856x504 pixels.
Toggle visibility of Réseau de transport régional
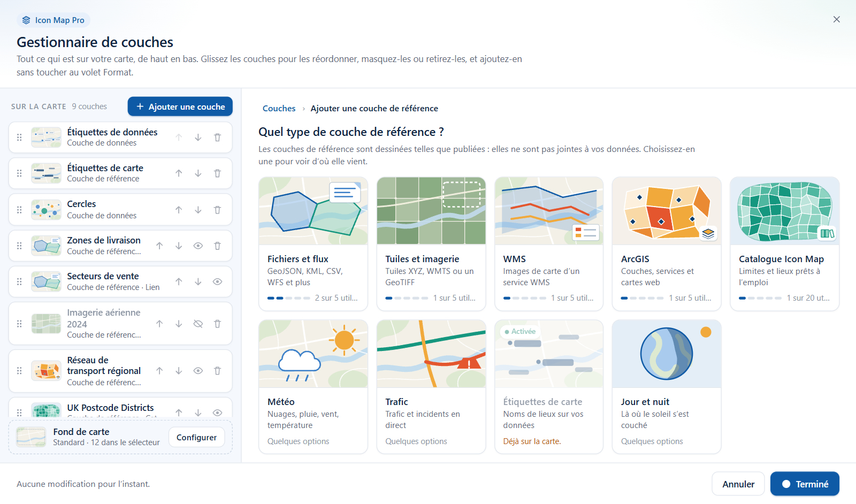coord(198,371)
